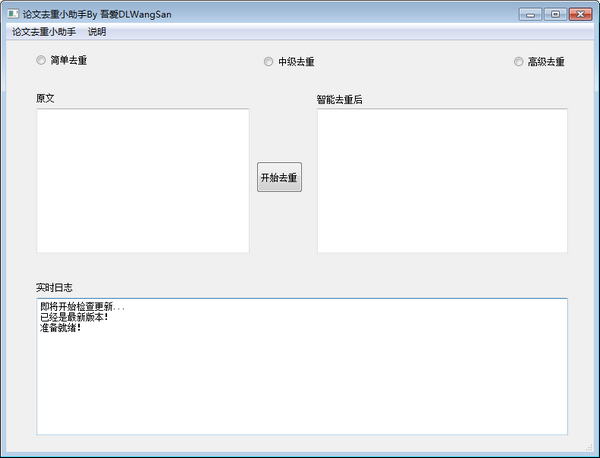Image resolution: width=600 pixels, height=458 pixels.
Task: Open the 说明 menu
Action: (x=97, y=32)
